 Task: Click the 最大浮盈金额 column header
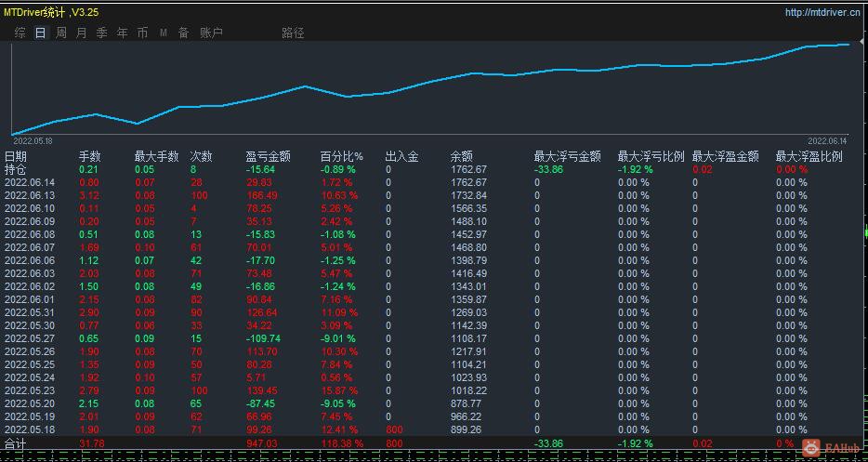click(725, 157)
